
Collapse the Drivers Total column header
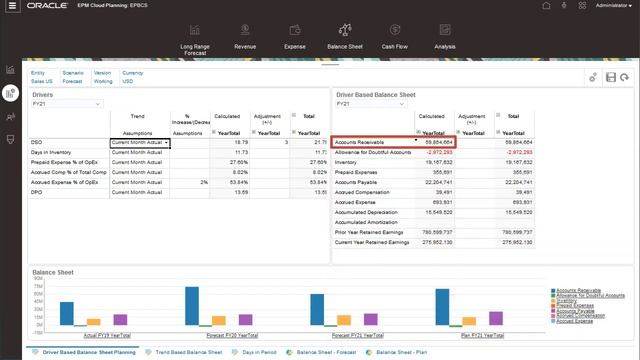(293, 116)
